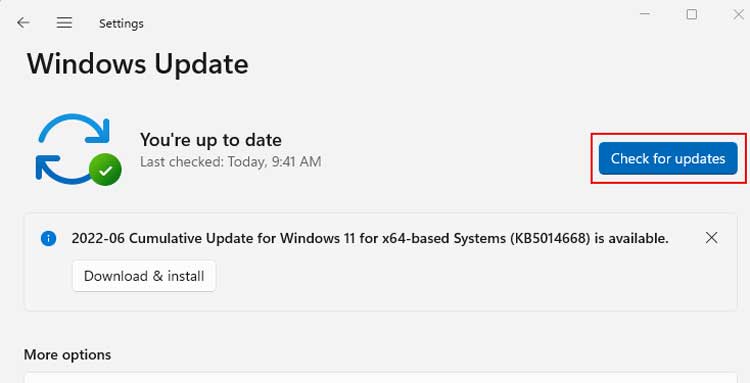Maximize the Settings window

pos(692,14)
